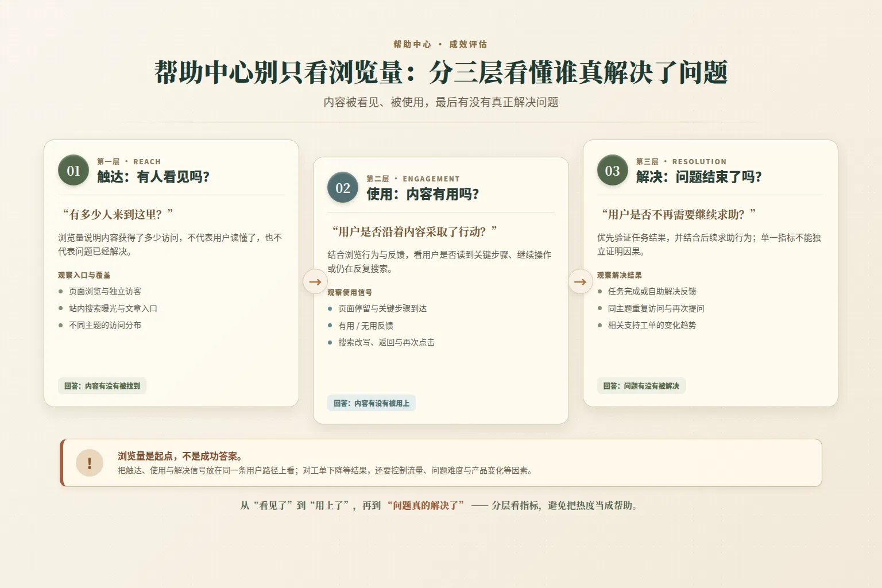Click the tag 回答：内容有没有被用上
882x588 pixels.
pyautogui.click(x=372, y=403)
